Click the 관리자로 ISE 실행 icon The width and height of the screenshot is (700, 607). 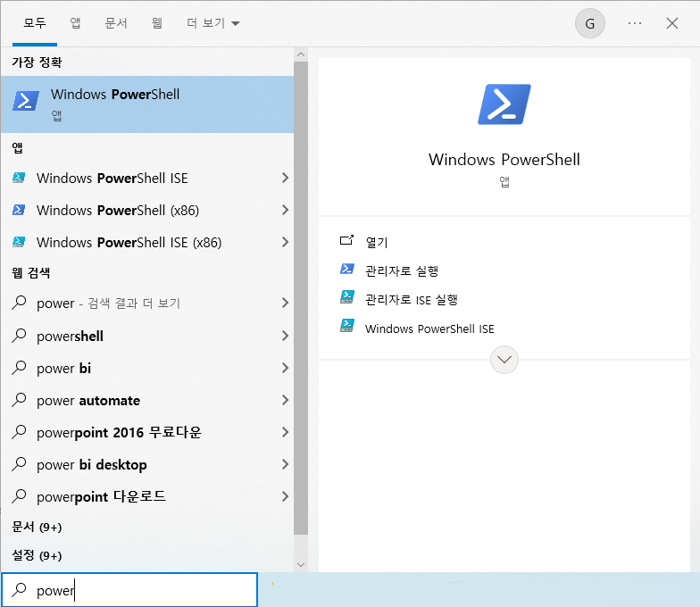[346, 297]
